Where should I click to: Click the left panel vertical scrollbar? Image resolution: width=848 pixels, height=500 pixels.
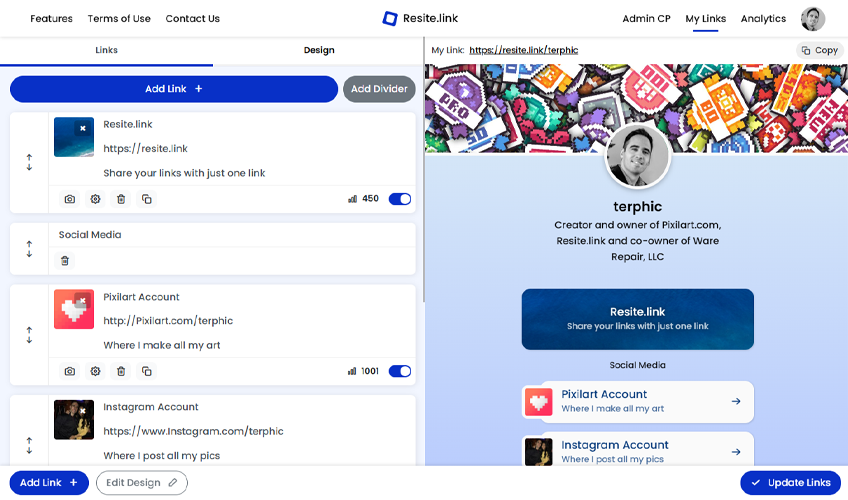coord(423,170)
